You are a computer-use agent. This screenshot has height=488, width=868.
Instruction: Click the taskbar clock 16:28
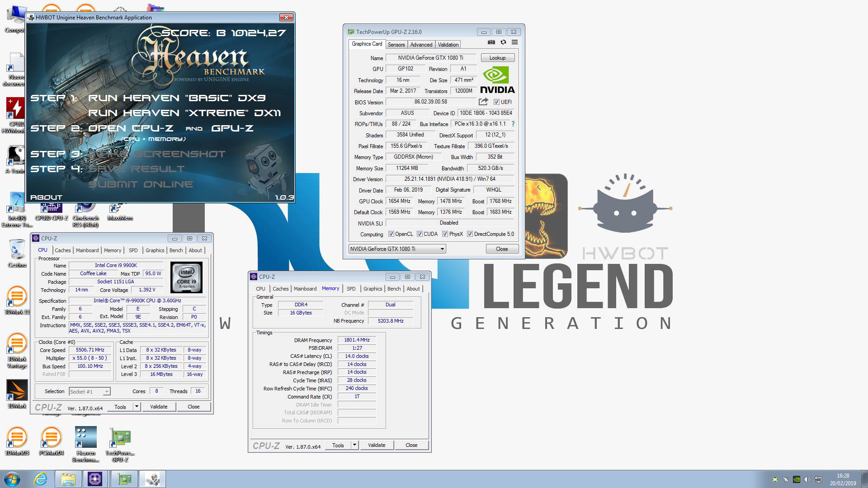coord(843,476)
